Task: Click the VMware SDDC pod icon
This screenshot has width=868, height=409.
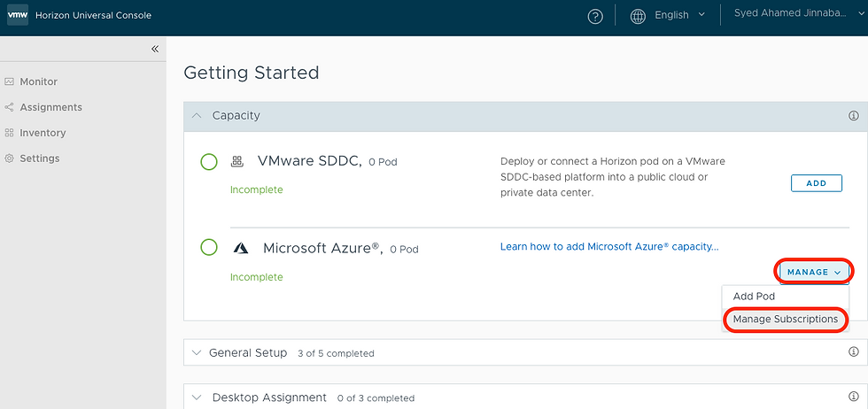Action: click(x=237, y=162)
